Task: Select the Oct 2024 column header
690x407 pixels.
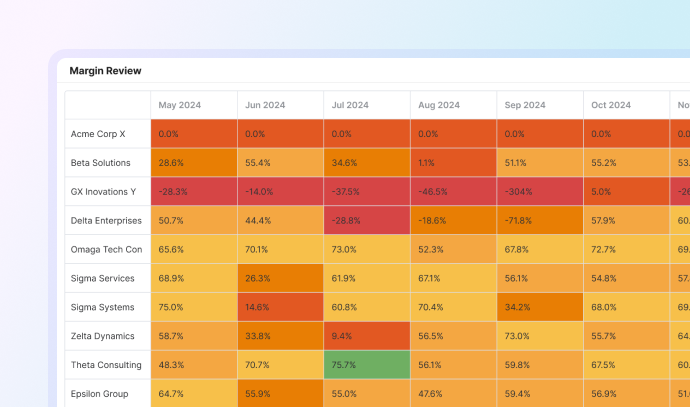Action: click(611, 105)
